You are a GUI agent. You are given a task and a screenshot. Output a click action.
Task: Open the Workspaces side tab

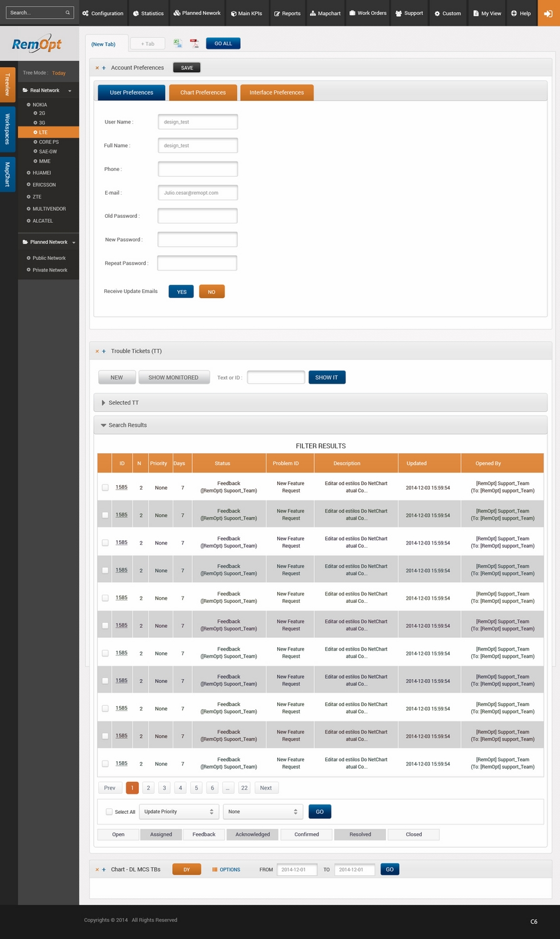point(8,128)
